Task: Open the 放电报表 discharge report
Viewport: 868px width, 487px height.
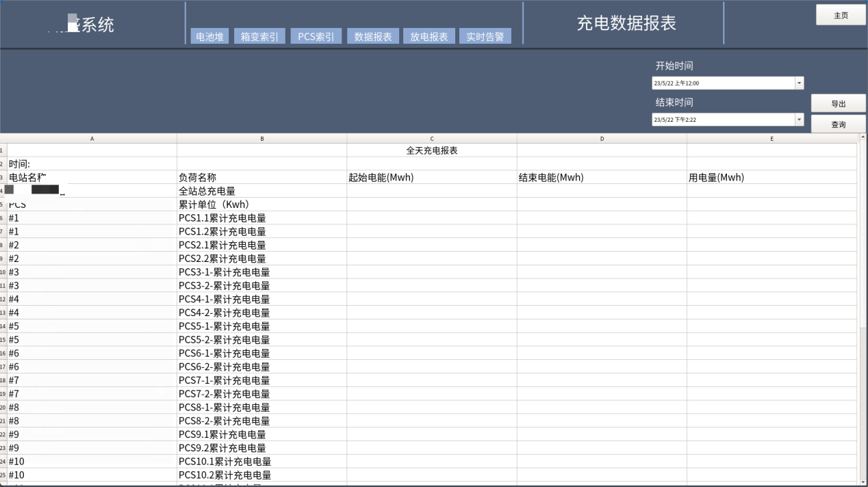Action: point(429,36)
